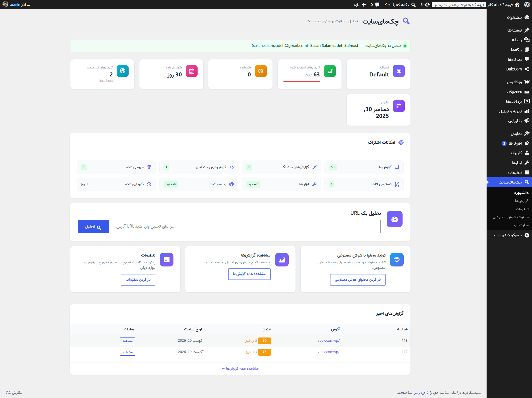Open نوشته‌ها menu in sidebar
The width and height of the screenshot is (532, 398).
pyautogui.click(x=509, y=30)
